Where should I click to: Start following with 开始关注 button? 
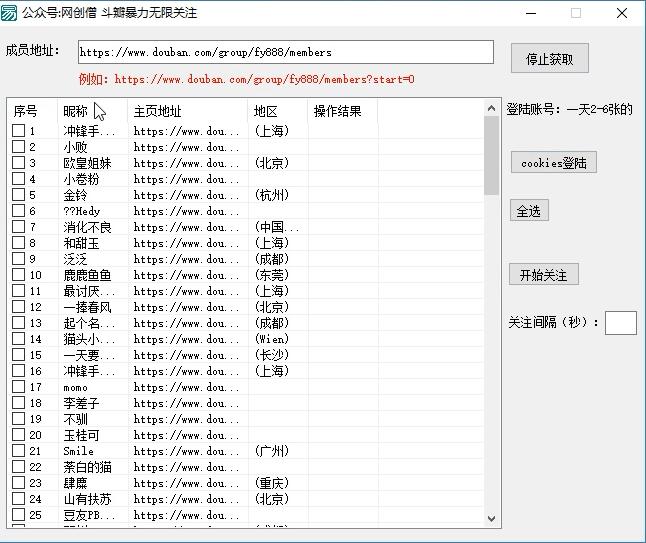544,274
